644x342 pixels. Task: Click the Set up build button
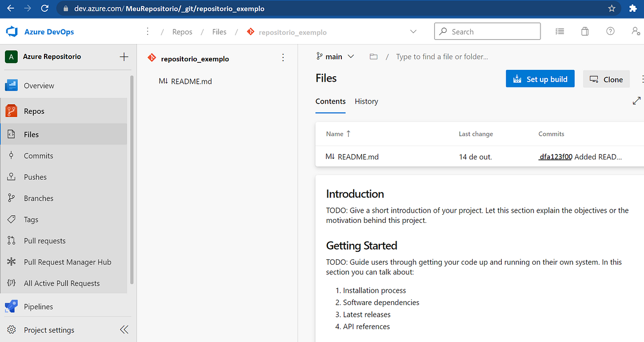click(x=540, y=78)
